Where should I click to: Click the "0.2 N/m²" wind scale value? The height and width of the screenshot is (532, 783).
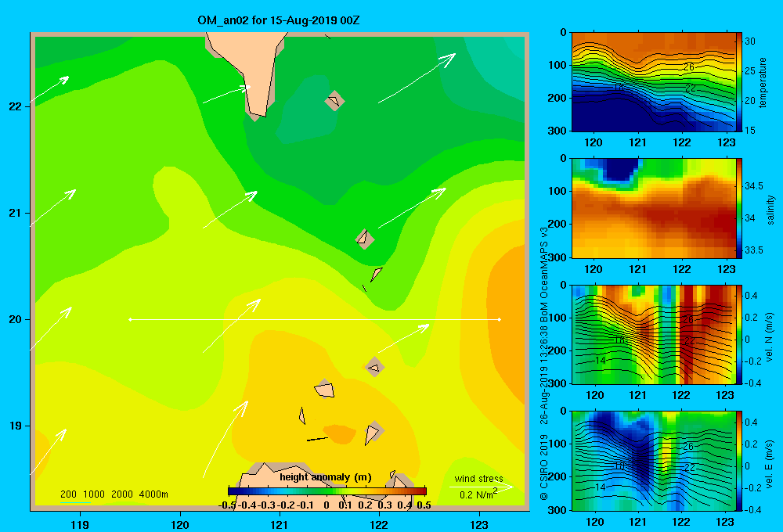coord(478,494)
